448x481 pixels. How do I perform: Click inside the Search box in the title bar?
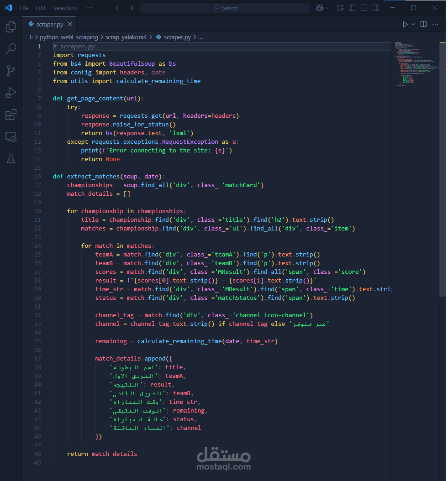coord(224,7)
